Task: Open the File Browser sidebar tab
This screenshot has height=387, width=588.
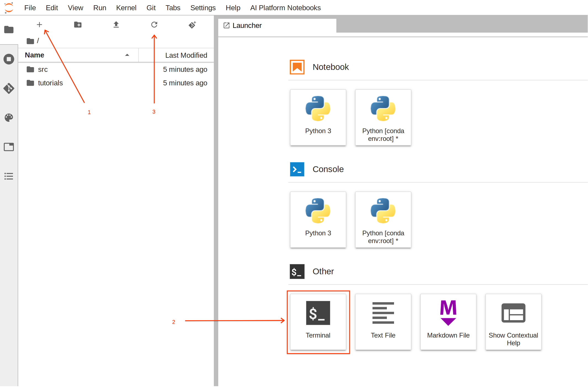Action: tap(9, 30)
